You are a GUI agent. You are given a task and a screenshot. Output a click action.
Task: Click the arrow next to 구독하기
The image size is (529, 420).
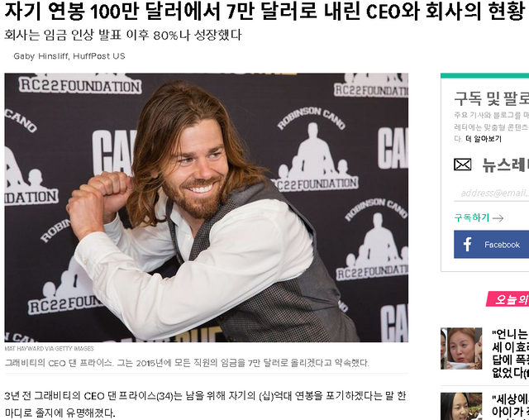[498, 218]
